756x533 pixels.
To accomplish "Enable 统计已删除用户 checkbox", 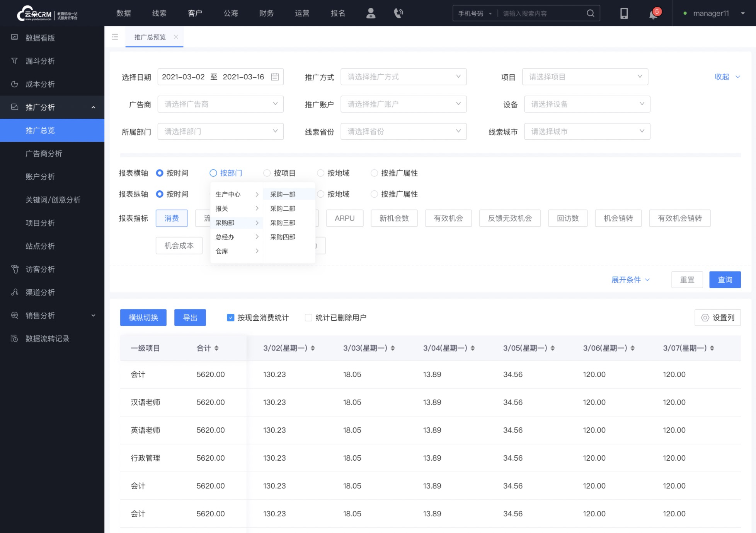I will (308, 318).
